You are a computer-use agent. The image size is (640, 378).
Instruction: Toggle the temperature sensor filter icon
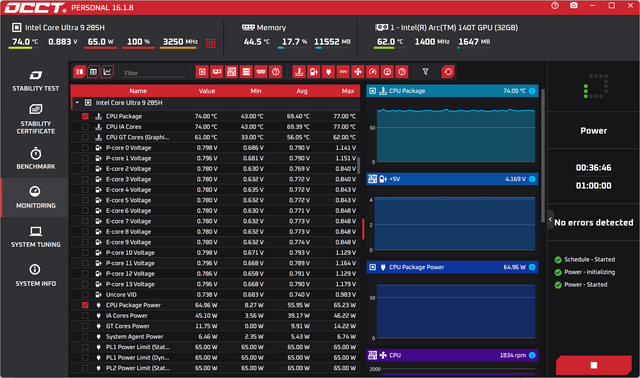[299, 72]
